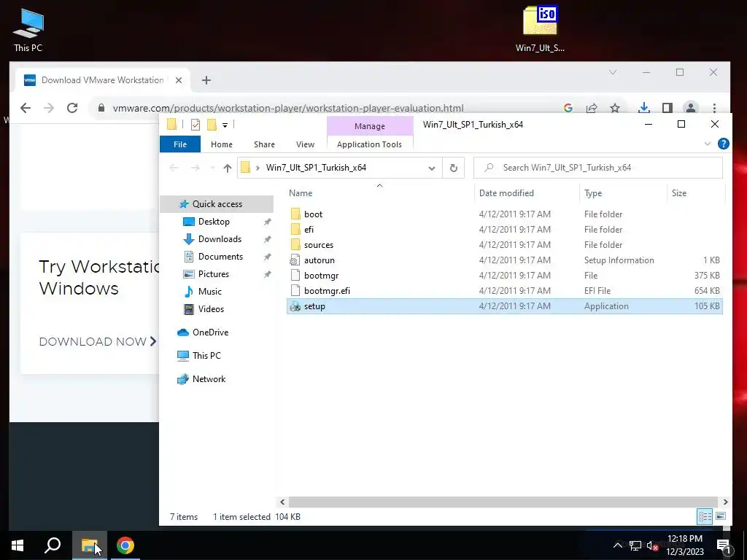Click the path chevron before Win7_Ult_SP1_Turkish_x64
Viewport: 747px width, 560px height.
258,168
